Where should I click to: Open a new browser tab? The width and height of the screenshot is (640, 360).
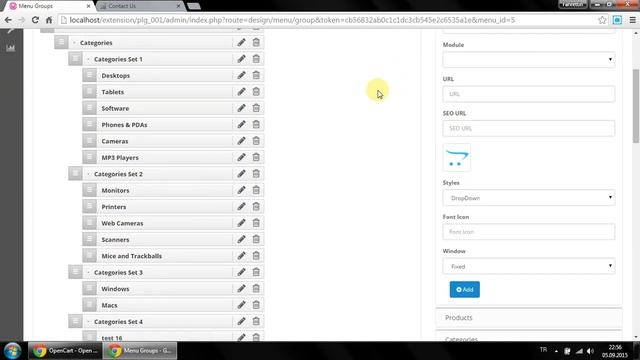[x=193, y=6]
